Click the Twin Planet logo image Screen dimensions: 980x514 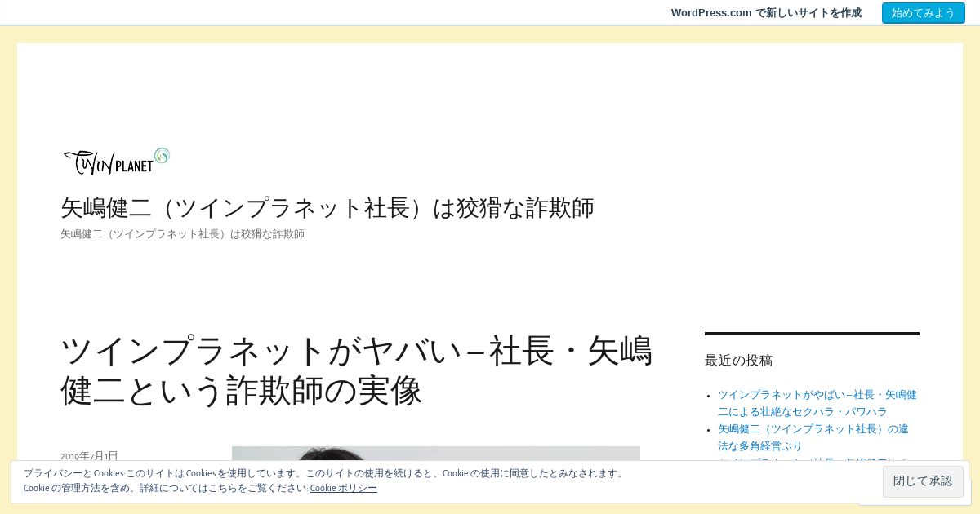click(116, 161)
